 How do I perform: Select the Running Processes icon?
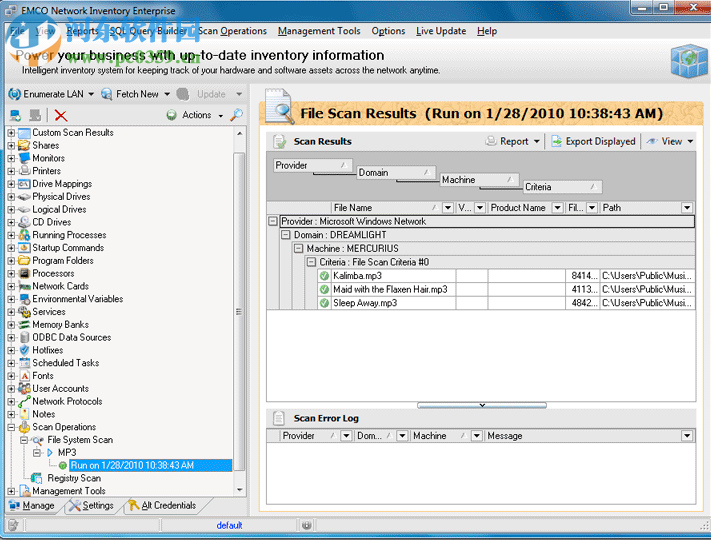[24, 235]
